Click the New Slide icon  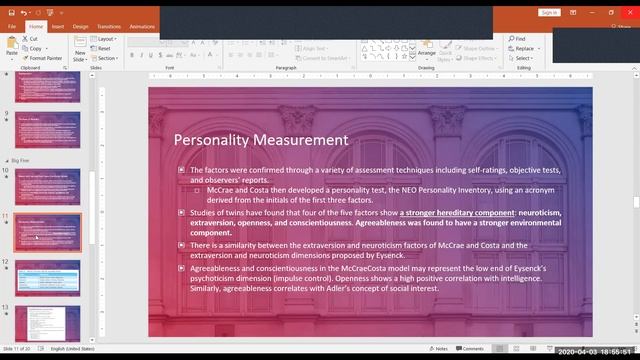80,42
